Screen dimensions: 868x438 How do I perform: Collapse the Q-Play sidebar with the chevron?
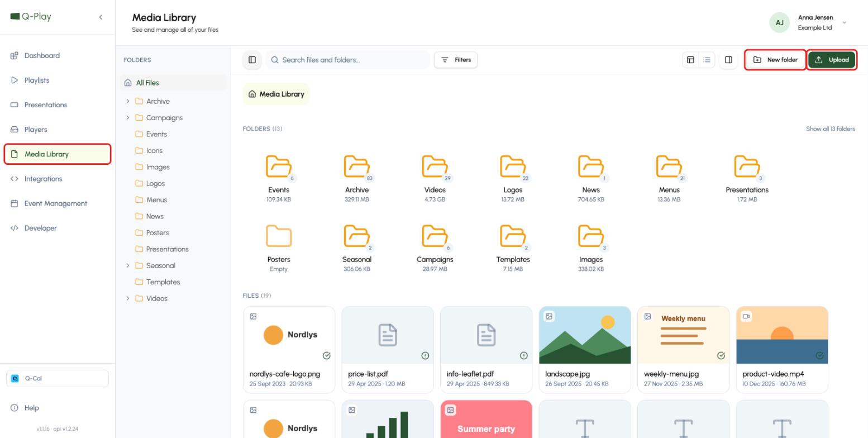pyautogui.click(x=101, y=17)
